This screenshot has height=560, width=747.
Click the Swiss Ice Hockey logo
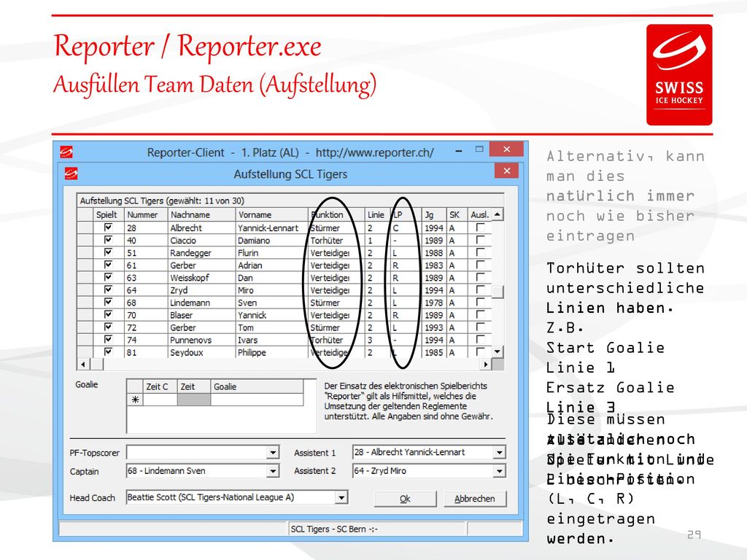coord(679,75)
